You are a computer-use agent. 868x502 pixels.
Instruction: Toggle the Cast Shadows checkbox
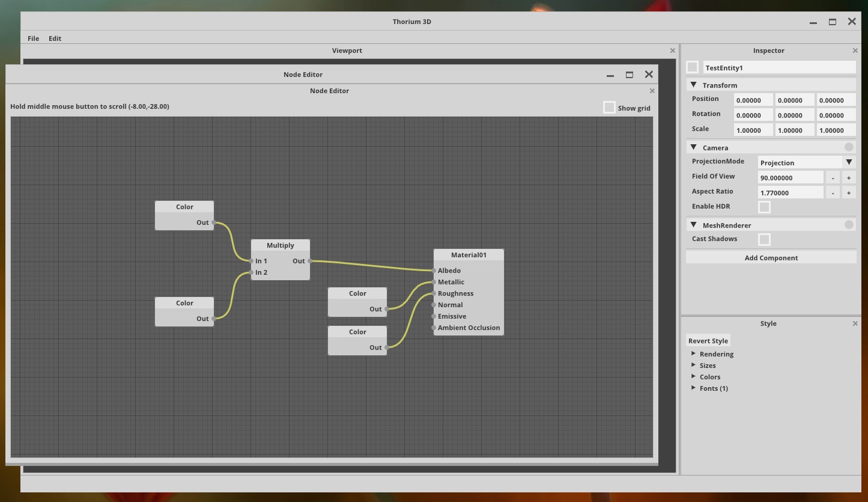[764, 239]
